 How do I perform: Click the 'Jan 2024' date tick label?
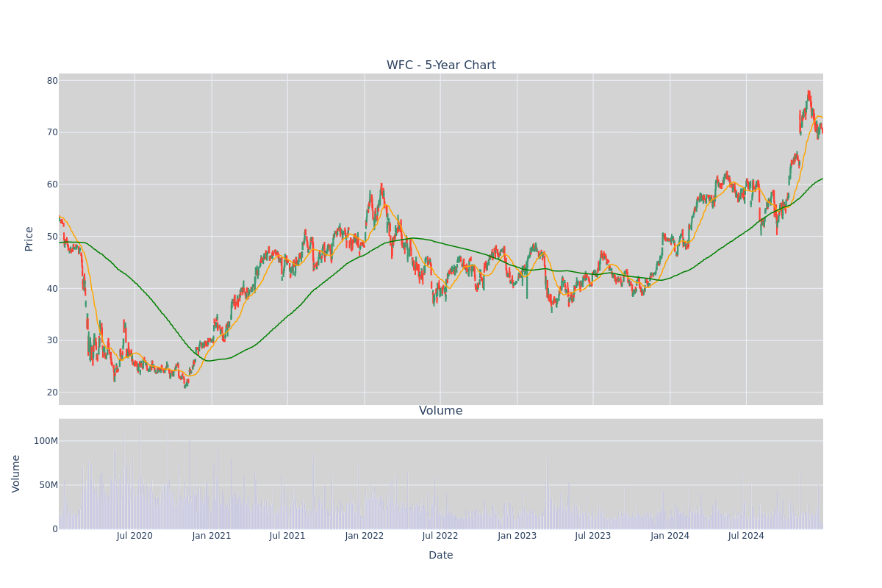tap(670, 536)
